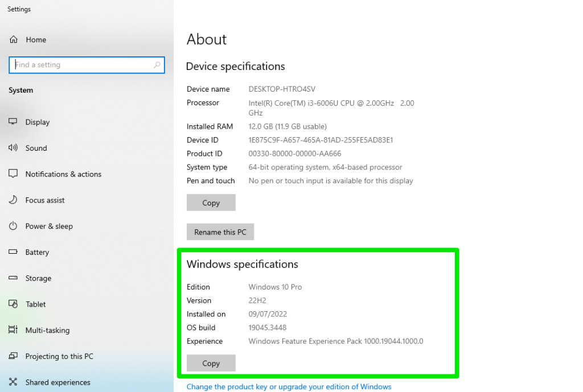Image resolution: width=583 pixels, height=392 pixels.
Task: Select the Projecting to this PC icon
Action: [14, 356]
